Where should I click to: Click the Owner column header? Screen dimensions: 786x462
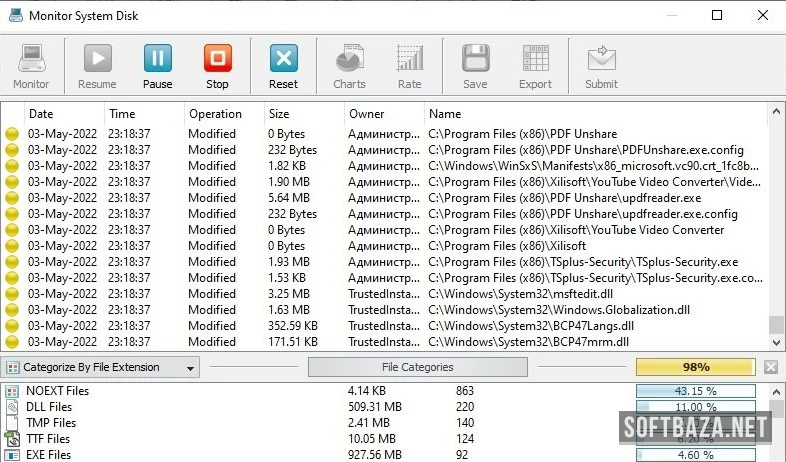click(x=366, y=114)
